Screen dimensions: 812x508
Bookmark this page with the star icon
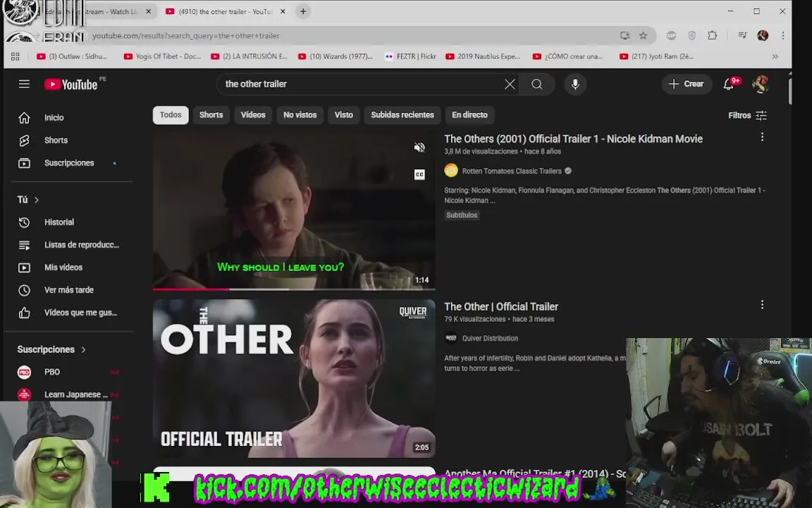(643, 35)
